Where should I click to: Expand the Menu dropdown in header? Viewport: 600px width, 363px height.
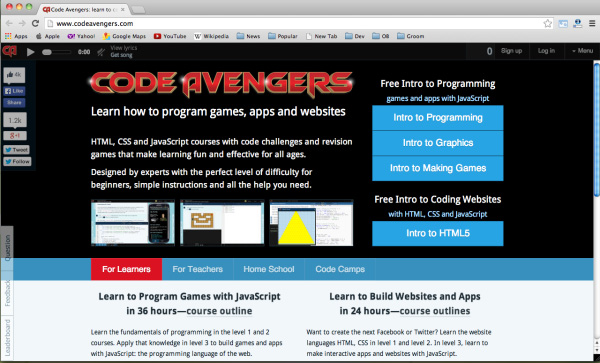[x=582, y=51]
